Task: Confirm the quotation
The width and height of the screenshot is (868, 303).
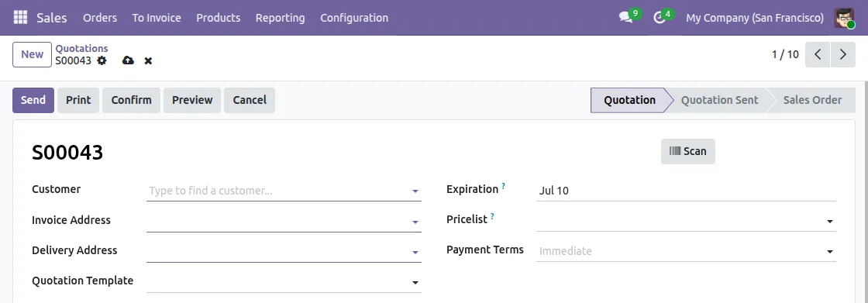Action: 131,100
